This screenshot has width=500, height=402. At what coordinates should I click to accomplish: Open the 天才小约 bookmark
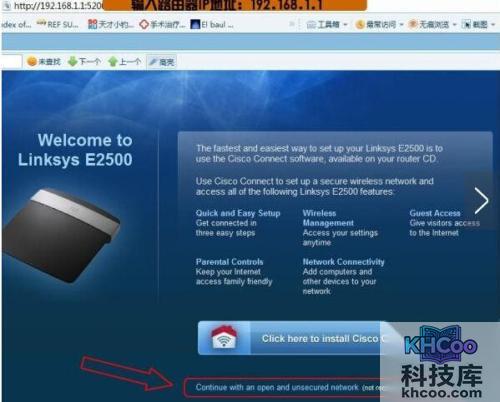[x=110, y=24]
